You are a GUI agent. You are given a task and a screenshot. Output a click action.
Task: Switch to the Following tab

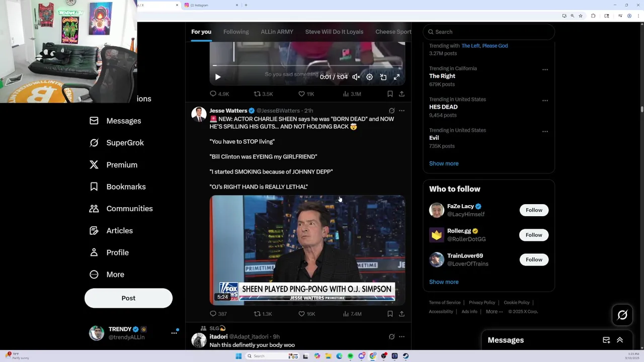point(236,32)
